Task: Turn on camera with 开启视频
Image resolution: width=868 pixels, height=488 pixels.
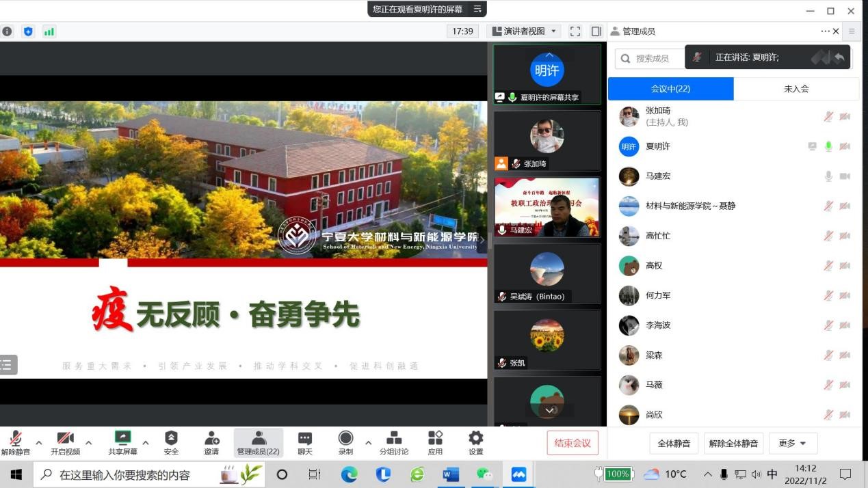Action: pos(65,438)
